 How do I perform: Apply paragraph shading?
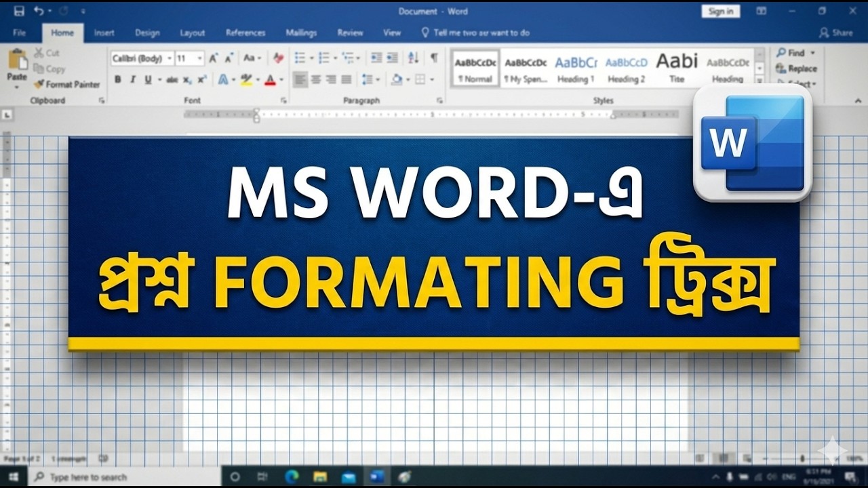397,80
